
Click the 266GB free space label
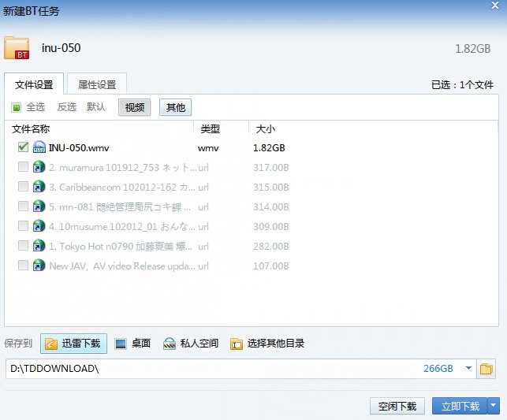tap(438, 368)
